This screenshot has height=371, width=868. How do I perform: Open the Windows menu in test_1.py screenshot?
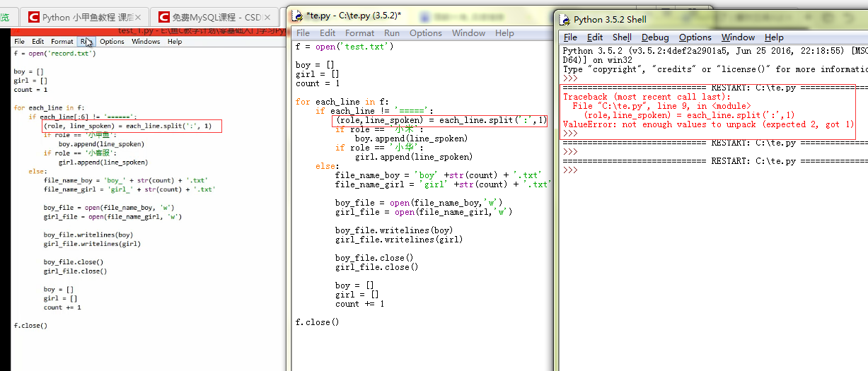click(x=146, y=42)
